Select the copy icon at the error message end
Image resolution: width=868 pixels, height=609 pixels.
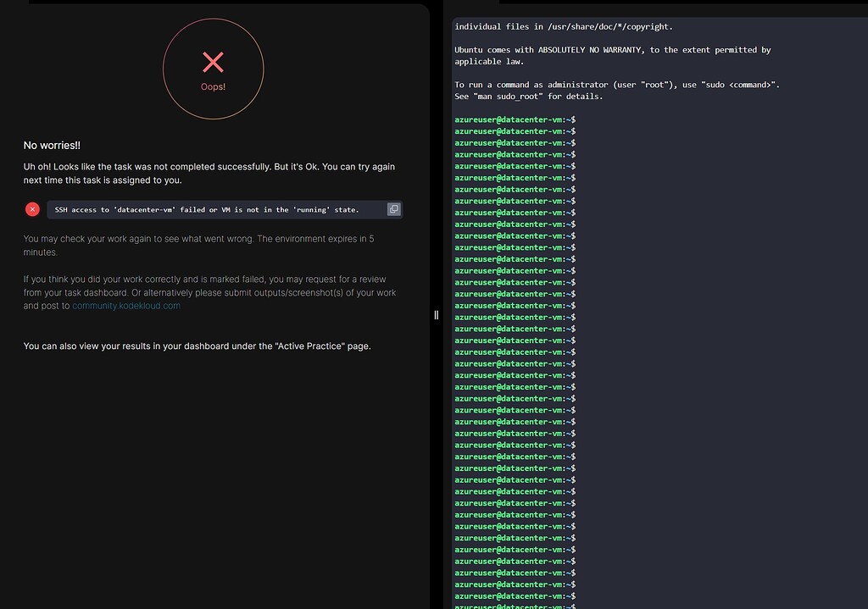click(393, 209)
